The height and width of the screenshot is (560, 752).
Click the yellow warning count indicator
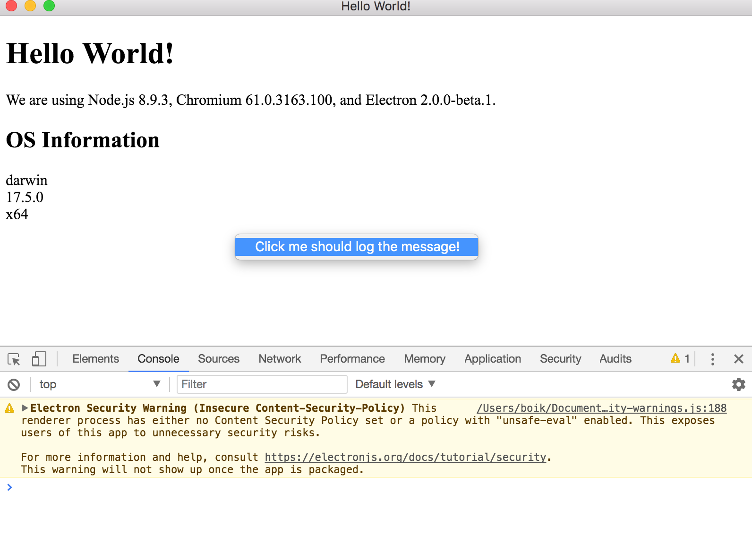click(x=680, y=359)
